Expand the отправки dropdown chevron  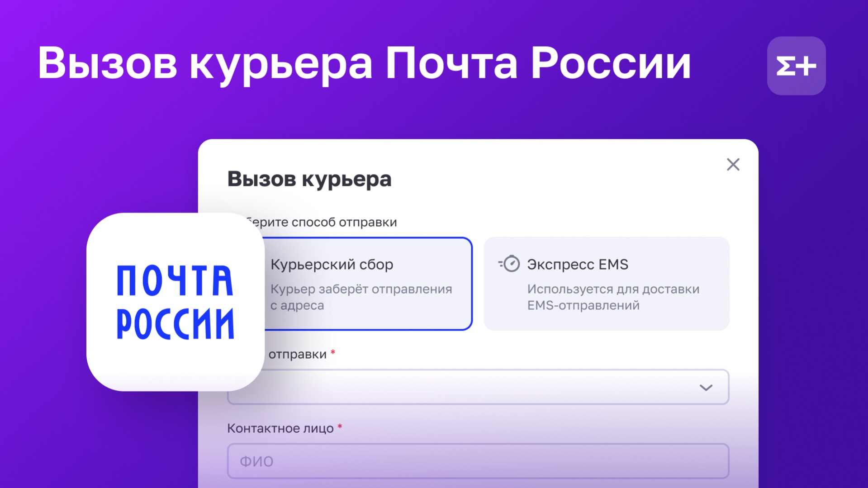[x=706, y=388]
